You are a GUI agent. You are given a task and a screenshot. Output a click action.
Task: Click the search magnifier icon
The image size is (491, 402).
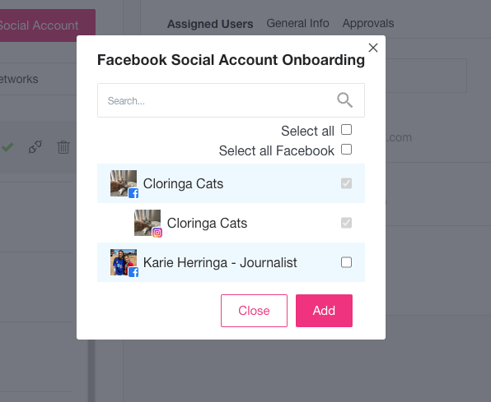[x=345, y=100]
